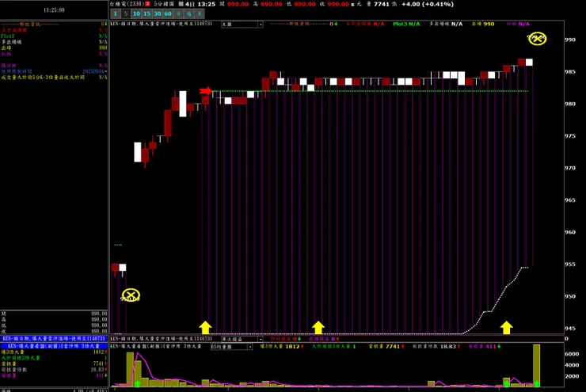The width and height of the screenshot is (586, 392).
Task: Click the 多出場線 N/A label in chart header
Action: click(446, 24)
